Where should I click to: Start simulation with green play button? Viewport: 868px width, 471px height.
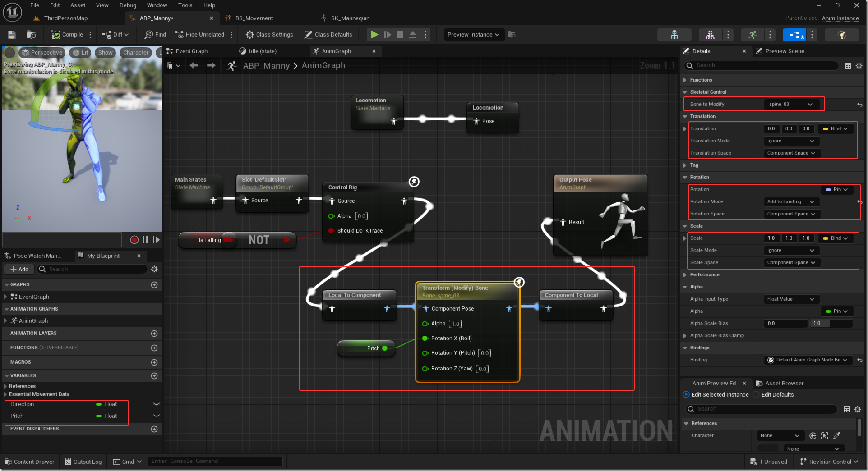click(374, 35)
